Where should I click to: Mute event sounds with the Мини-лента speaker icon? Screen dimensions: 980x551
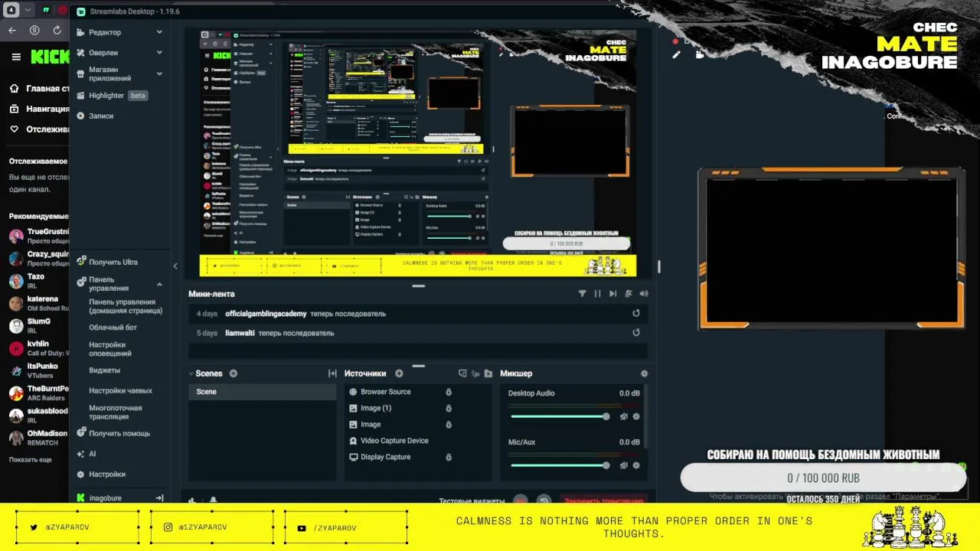point(644,294)
